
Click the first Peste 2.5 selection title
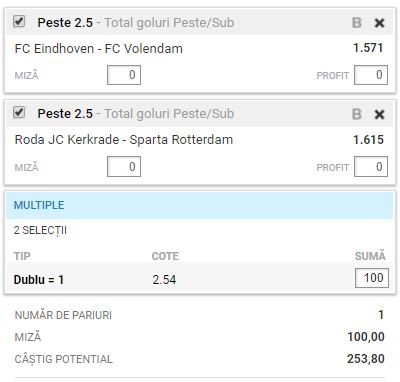point(65,23)
